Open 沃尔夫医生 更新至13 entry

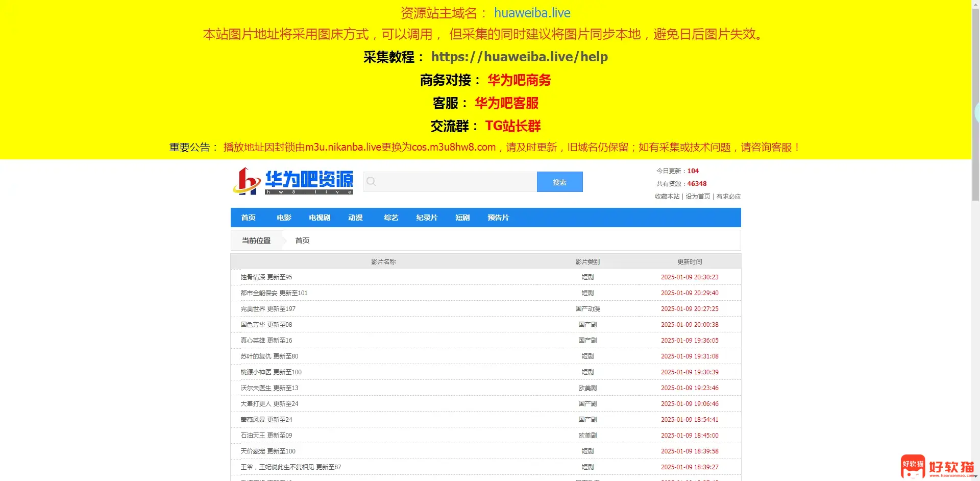[269, 388]
